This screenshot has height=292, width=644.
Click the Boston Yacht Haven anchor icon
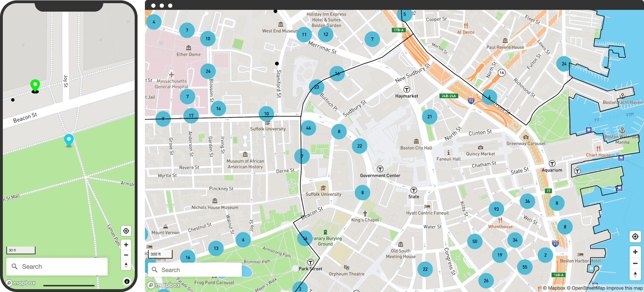(x=622, y=96)
